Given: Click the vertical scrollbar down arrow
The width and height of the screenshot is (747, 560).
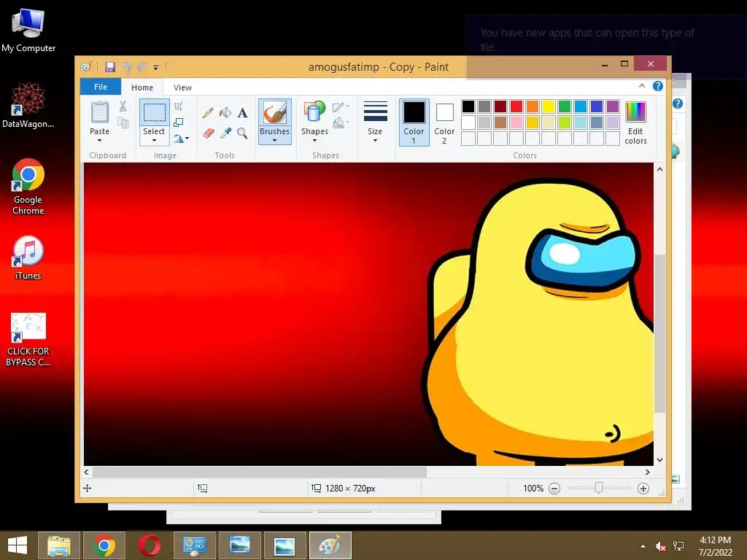Looking at the screenshot, I should tap(659, 460).
